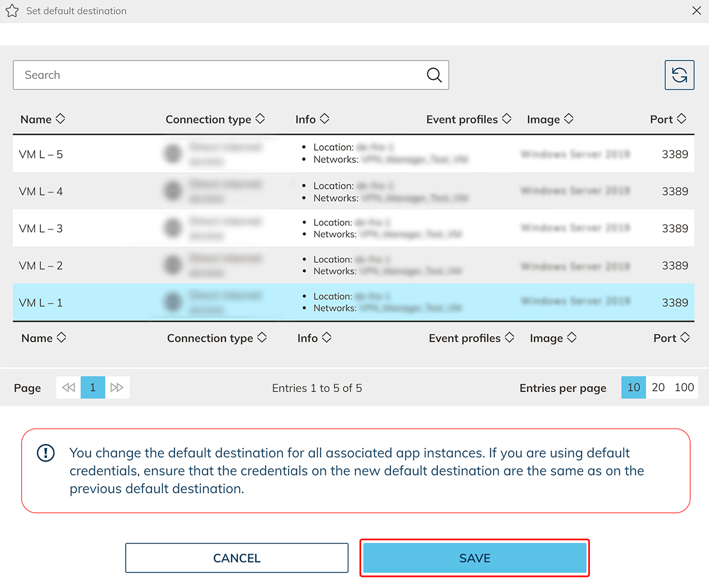Viewport: 709px width, 588px height.
Task: Select page 1 in pagination
Action: pos(93,387)
